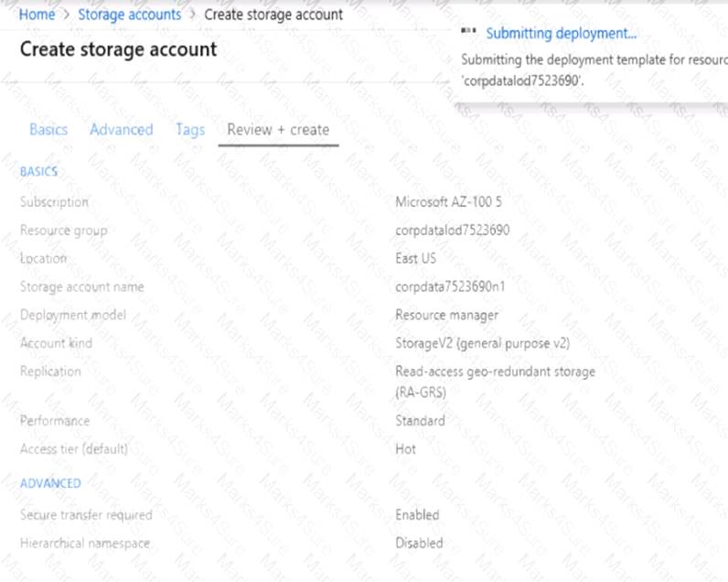Click the BASICS section heading
Image resolution: width=728 pixels, height=582 pixels.
[x=38, y=171]
